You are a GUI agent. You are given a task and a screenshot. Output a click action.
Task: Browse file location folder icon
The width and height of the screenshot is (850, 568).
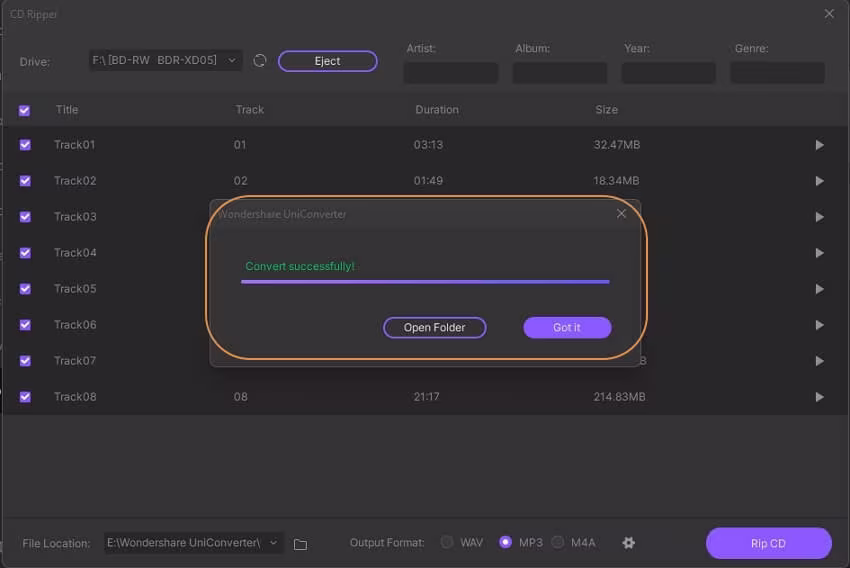300,544
